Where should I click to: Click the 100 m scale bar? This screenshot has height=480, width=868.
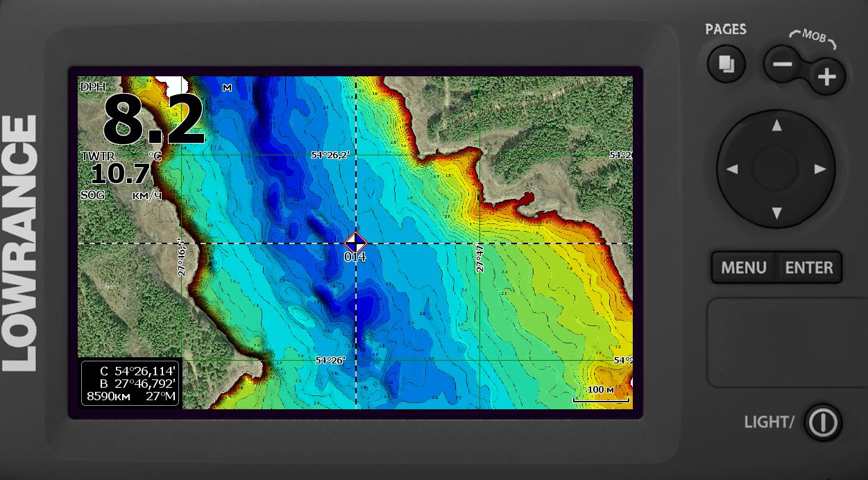tap(601, 394)
